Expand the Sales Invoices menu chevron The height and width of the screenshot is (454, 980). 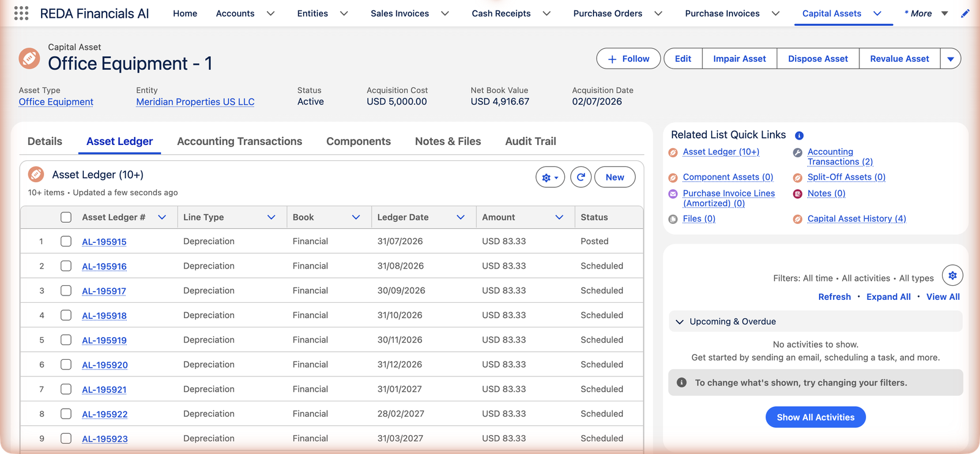click(445, 13)
